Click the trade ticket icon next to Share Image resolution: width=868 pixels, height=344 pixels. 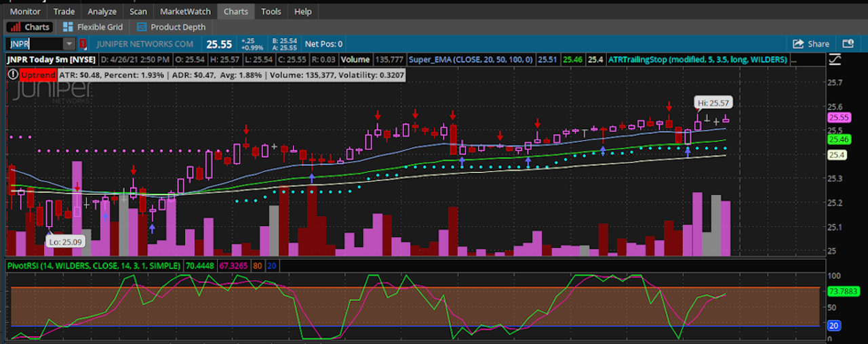click(848, 44)
